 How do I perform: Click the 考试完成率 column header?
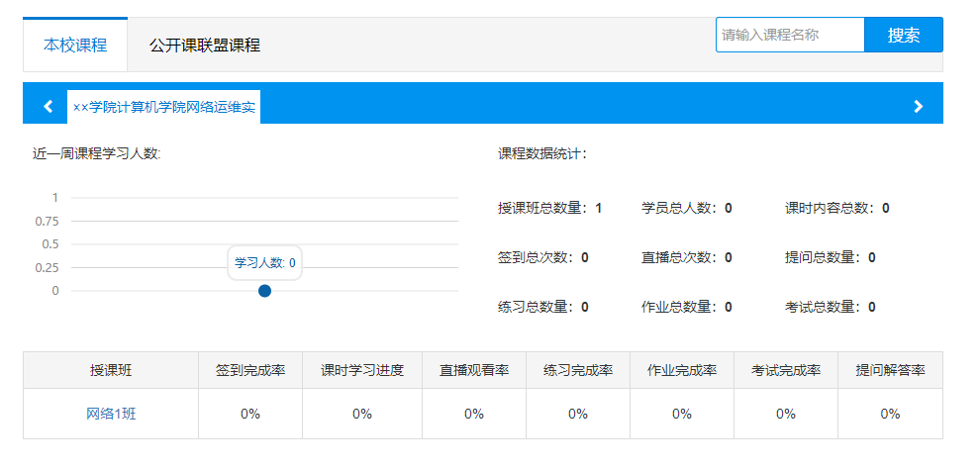(786, 370)
